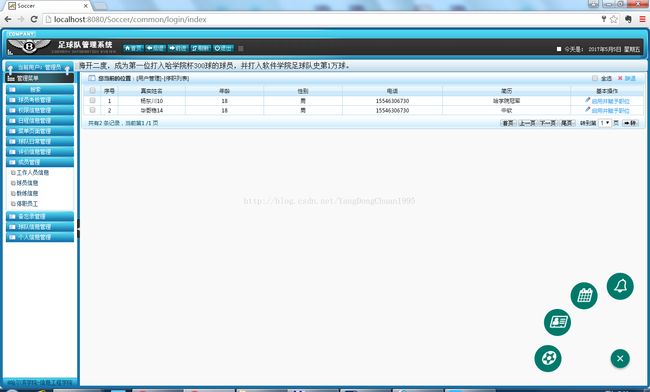This screenshot has height=392, width=650.
Task: Expand the 评价信息管理 sidebar section
Action: click(x=40, y=152)
